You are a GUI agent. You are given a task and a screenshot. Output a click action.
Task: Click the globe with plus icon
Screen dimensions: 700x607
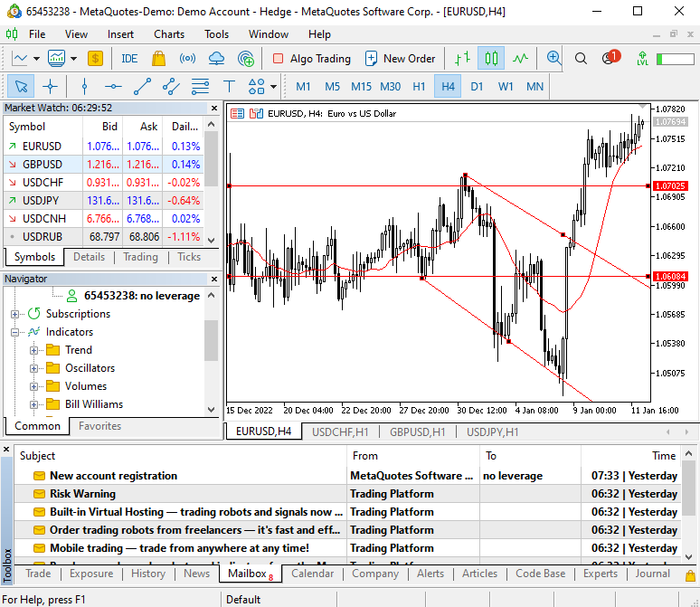pyautogui.click(x=245, y=59)
